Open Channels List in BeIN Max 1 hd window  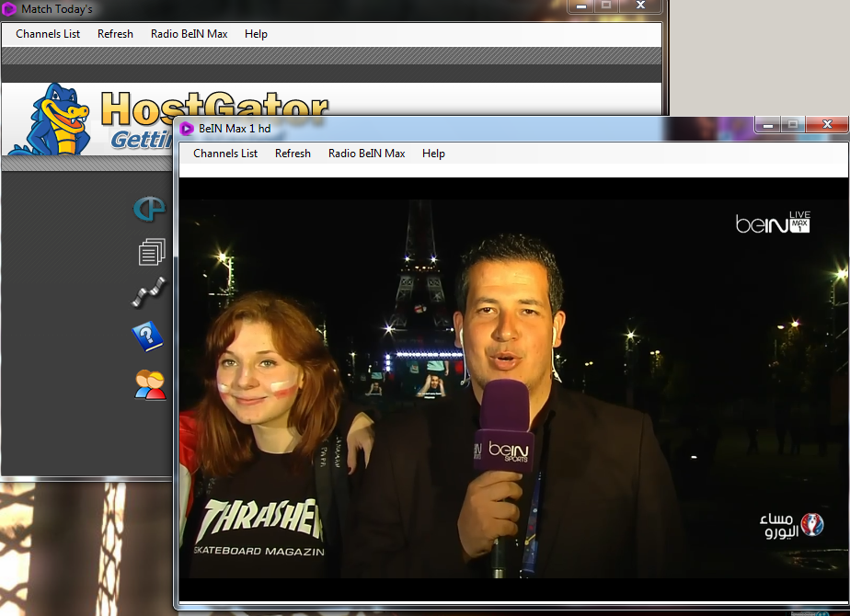(225, 154)
